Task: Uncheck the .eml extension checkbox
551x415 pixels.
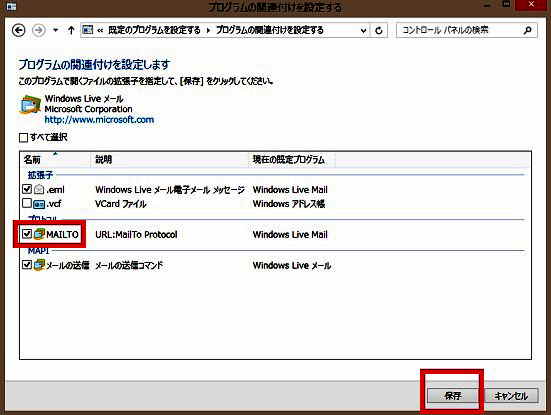Action: click(x=27, y=189)
